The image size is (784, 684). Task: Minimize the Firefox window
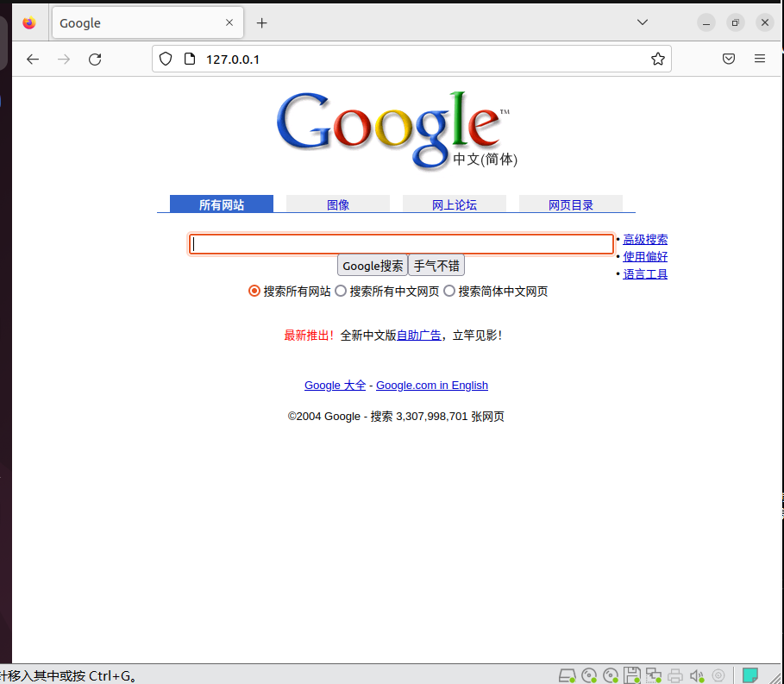coord(706,22)
